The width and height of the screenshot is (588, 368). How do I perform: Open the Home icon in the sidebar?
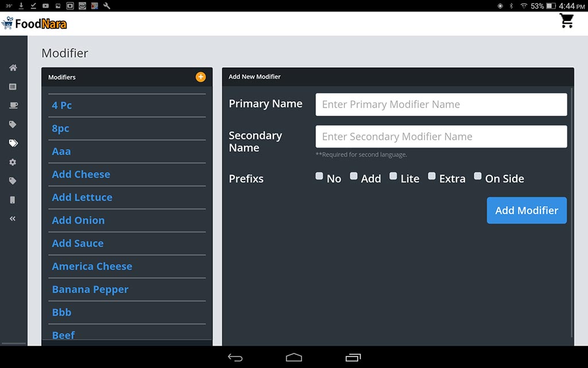click(x=13, y=68)
